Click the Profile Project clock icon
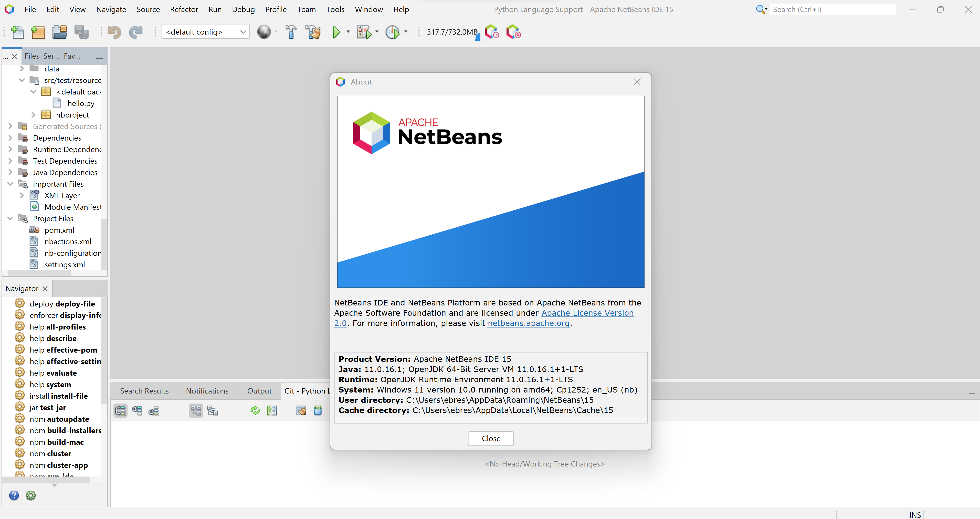Image resolution: width=980 pixels, height=519 pixels. point(393,32)
